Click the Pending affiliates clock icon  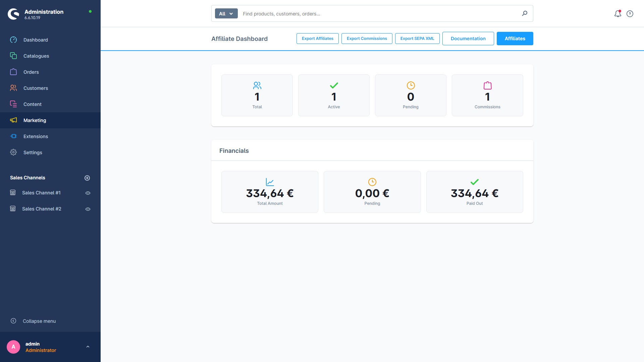pyautogui.click(x=411, y=85)
